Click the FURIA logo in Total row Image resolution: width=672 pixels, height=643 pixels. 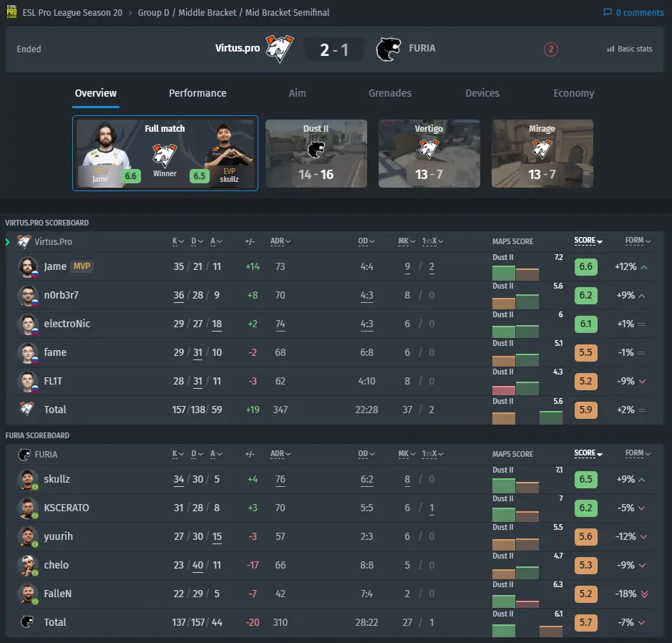click(x=27, y=622)
